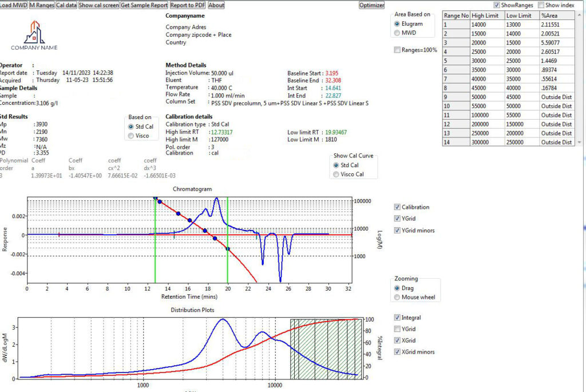Disable the ShowRanges checkbox
This screenshot has height=392, width=586.
497,5
